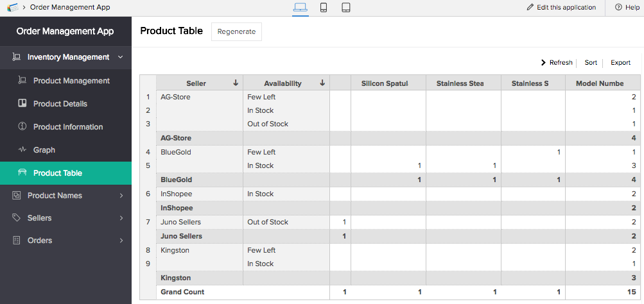Click the pencil icon for Edit this application

pos(530,8)
